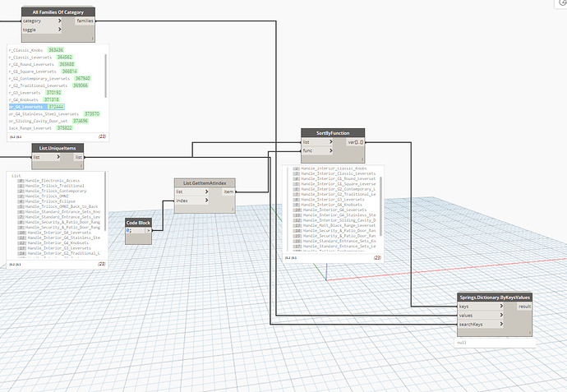Open SortByFunction list port chevron
Viewport: 567px width, 392px height.
click(x=331, y=141)
